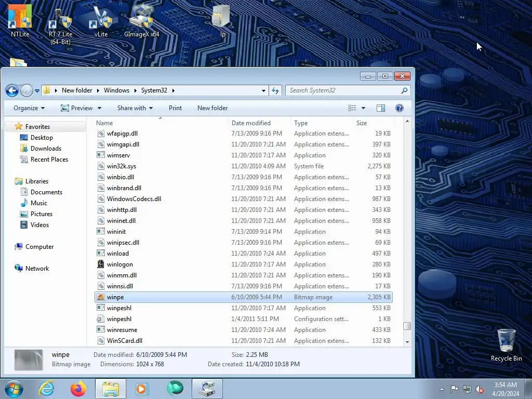Image resolution: width=532 pixels, height=399 pixels.
Task: Select WinSCard.dll in the file list
Action: 243,341
